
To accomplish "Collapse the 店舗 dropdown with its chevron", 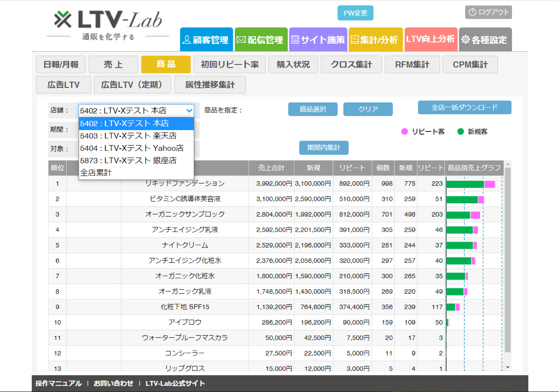I will point(189,111).
